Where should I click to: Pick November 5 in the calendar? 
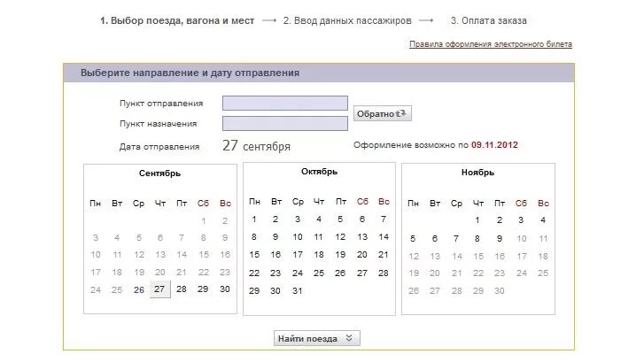[413, 238]
